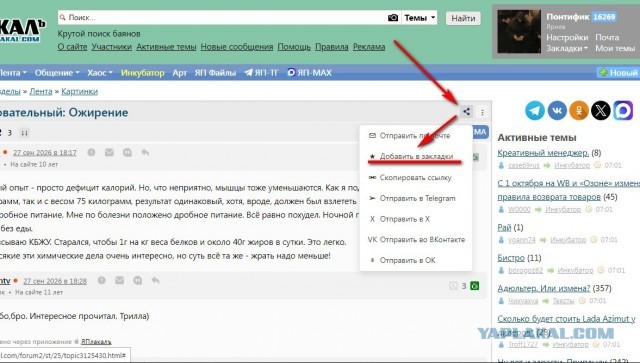Click the mail icon next to 18:28 post
Image resolution: width=640 pixels, height=363 pixels.
[120, 280]
